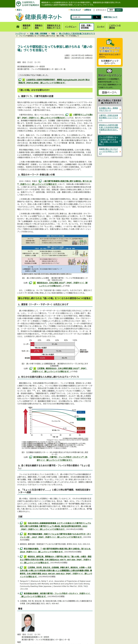
Task: Click figure 3 生活機能 line graph image
Action: pos(55,428)
